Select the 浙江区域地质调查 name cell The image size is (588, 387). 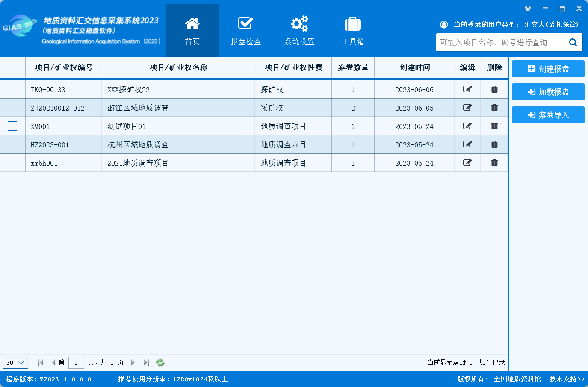point(178,108)
